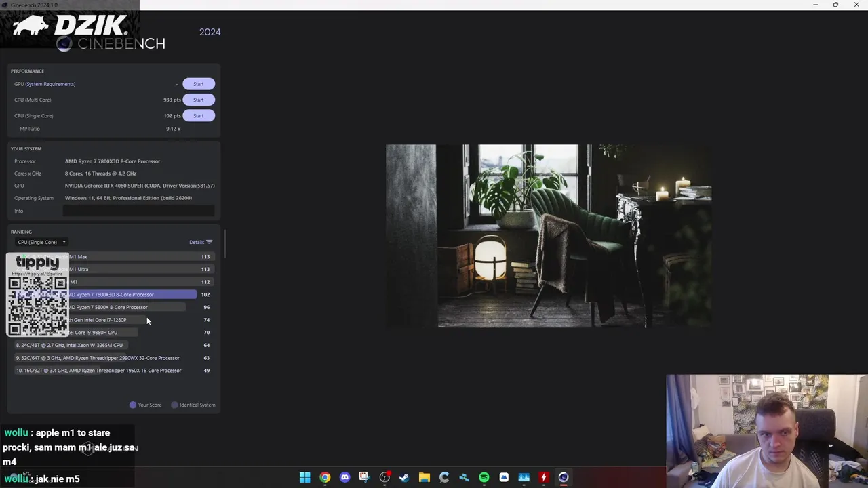Open the blue satellite taskbar icon
The height and width of the screenshot is (488, 868).
[x=464, y=477]
